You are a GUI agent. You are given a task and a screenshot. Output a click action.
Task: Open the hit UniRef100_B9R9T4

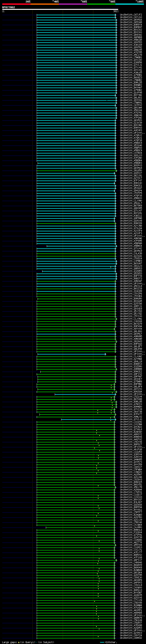pyautogui.click(x=131, y=25)
